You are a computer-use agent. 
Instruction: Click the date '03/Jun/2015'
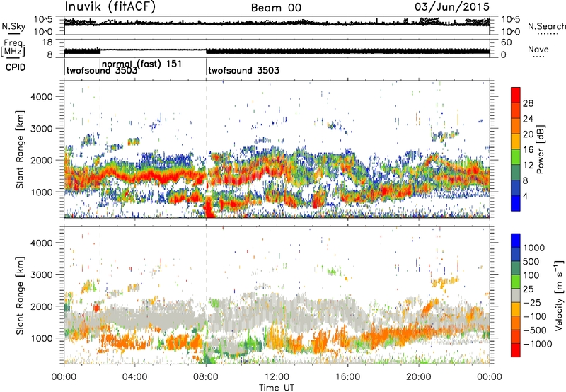[452, 7]
